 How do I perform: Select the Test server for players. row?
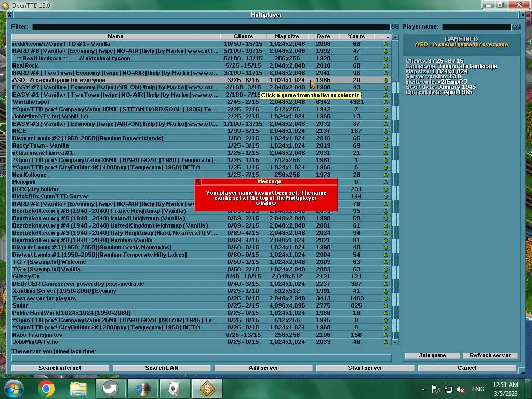tap(201, 299)
